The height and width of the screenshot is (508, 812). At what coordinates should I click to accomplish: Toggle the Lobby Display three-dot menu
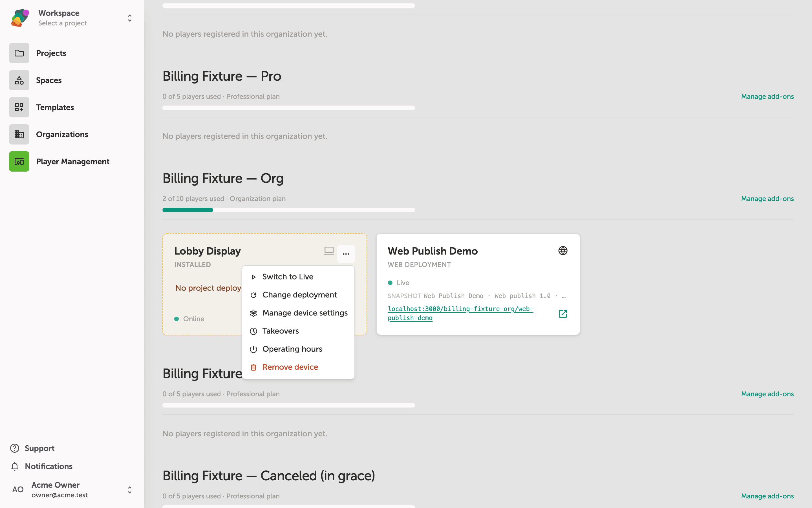[346, 254]
